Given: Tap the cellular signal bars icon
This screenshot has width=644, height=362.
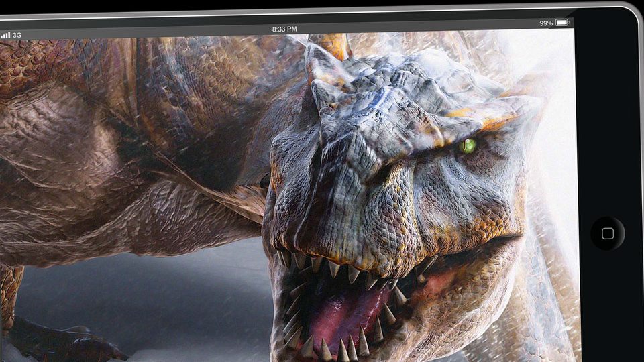Looking at the screenshot, I should 5,36.
